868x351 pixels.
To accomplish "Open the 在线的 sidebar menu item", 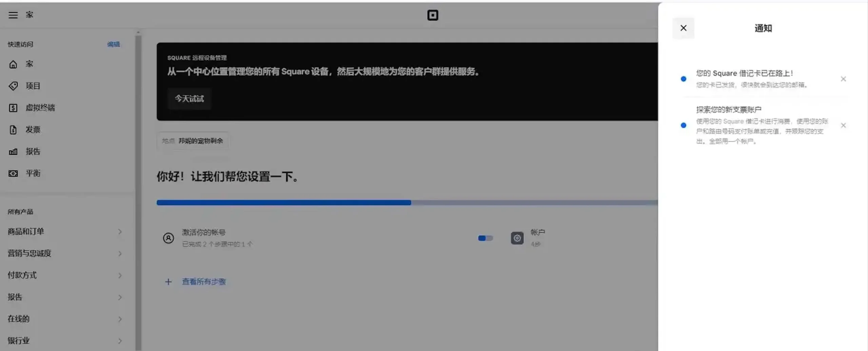I will [x=64, y=319].
